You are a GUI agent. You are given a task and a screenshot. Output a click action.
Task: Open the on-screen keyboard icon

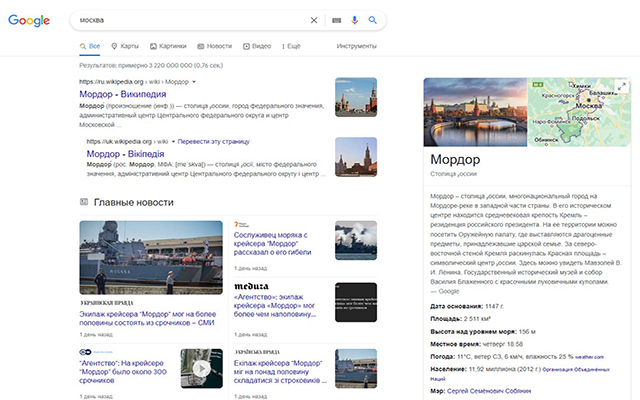(336, 20)
